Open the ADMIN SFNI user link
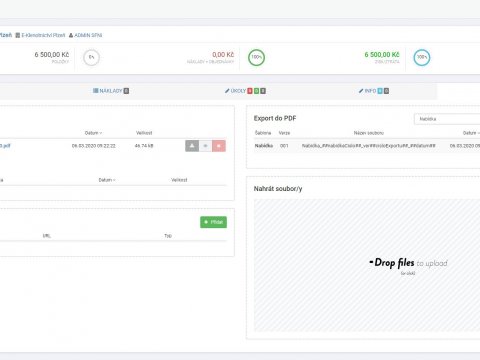Screen dimensions: 480x360 pos(88,35)
